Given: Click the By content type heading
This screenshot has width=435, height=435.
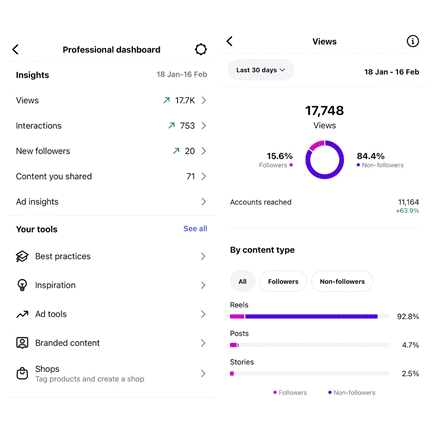Looking at the screenshot, I should pyautogui.click(x=262, y=250).
